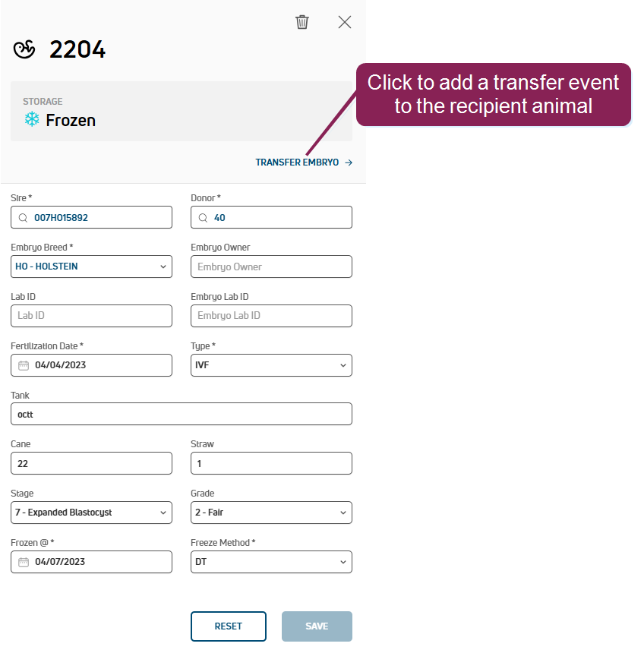Select the Embryo Lab ID field
The height and width of the screenshot is (653, 644).
click(271, 316)
